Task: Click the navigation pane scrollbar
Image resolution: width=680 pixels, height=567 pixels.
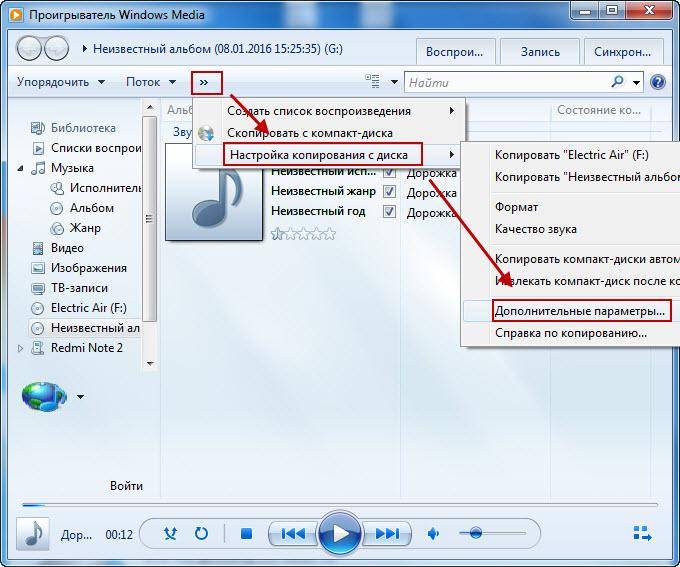Action: tap(149, 219)
